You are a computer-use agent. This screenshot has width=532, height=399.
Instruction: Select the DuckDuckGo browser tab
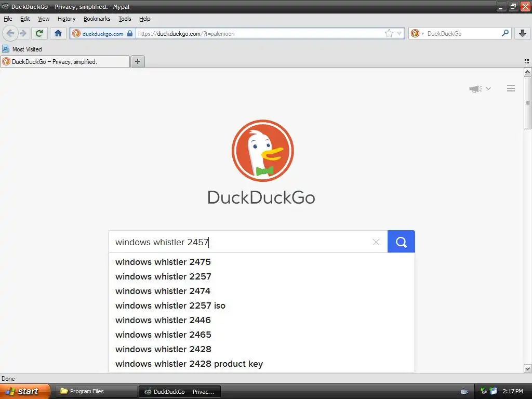tap(65, 61)
